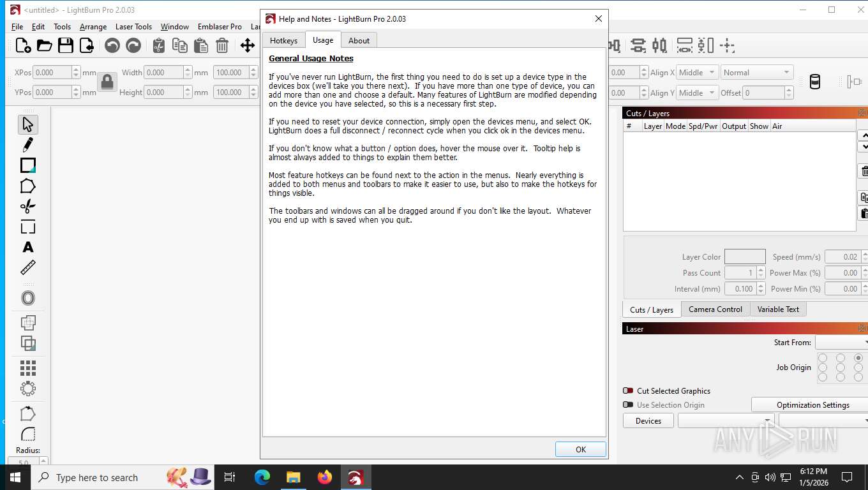Redo the last action
The image size is (868, 490).
(133, 45)
